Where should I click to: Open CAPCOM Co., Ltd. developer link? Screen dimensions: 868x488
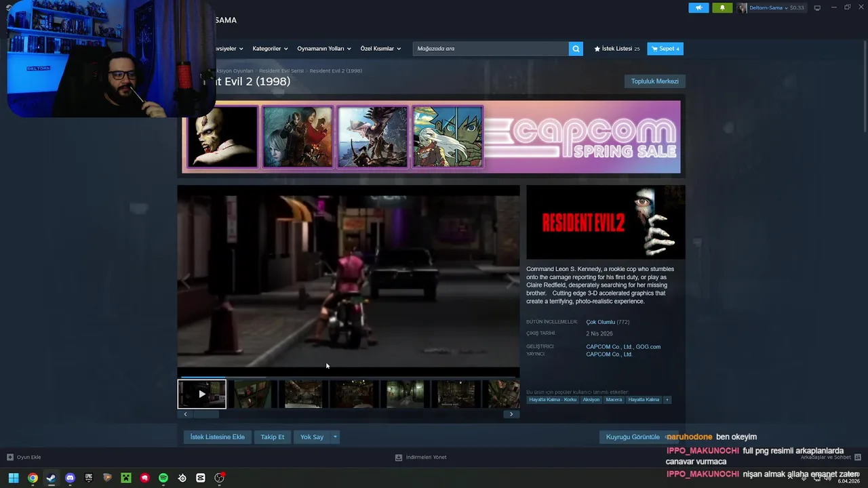(x=609, y=346)
